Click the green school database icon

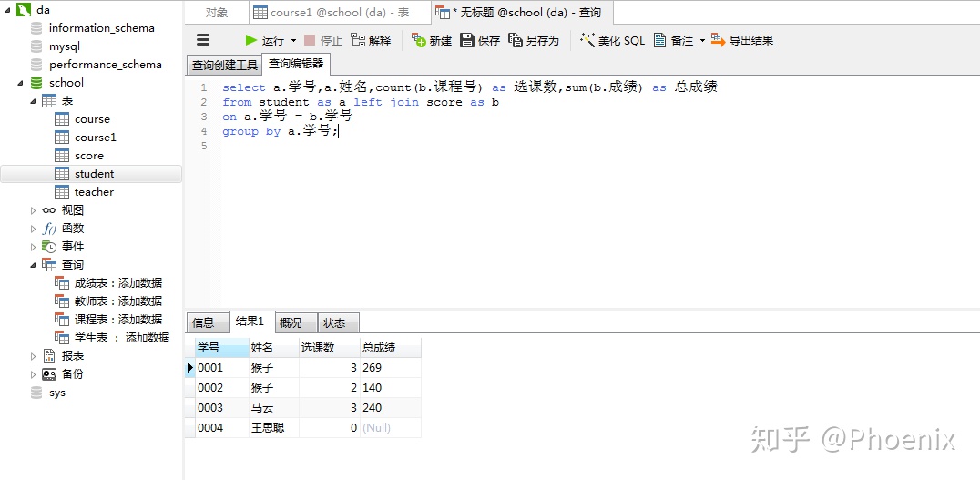coord(36,83)
